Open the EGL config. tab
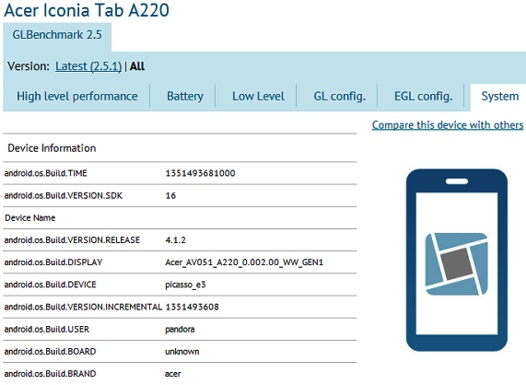The image size is (526, 385). (x=423, y=96)
